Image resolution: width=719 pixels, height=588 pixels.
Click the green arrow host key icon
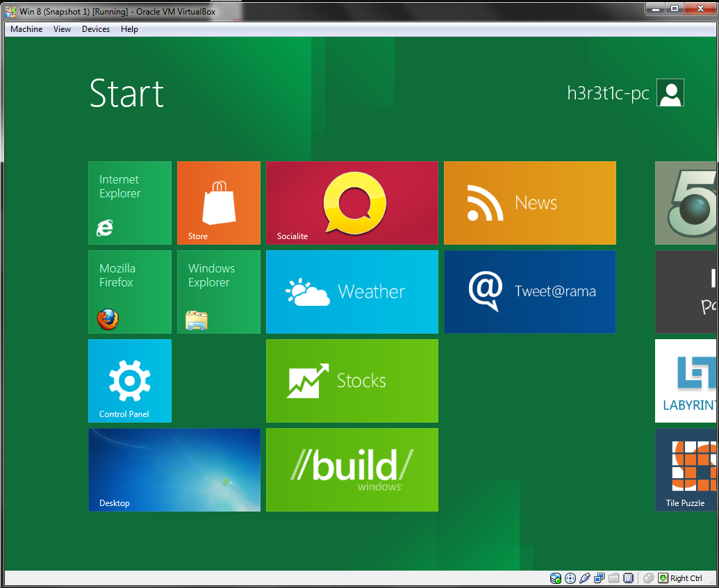[x=663, y=578]
